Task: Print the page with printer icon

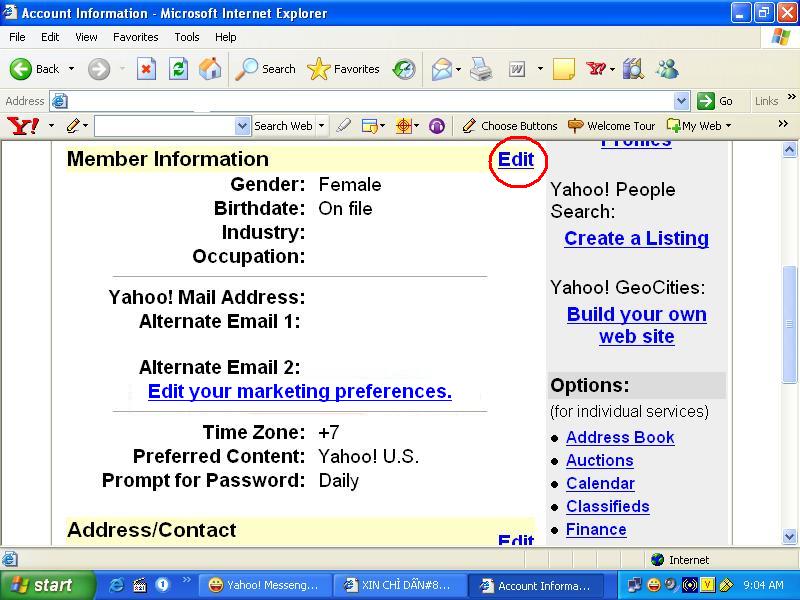Action: coord(481,69)
